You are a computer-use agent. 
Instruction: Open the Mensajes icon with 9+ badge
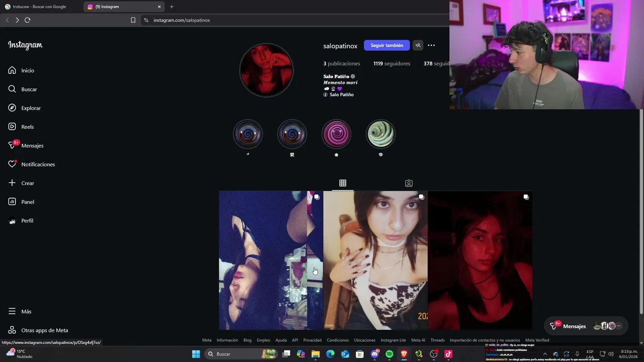pos(13,145)
